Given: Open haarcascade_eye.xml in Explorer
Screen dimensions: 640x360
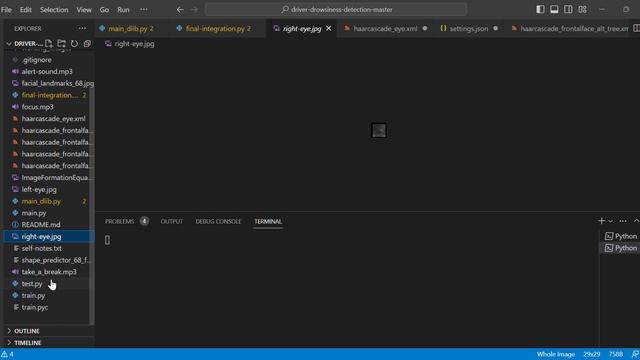Looking at the screenshot, I should click(53, 119).
